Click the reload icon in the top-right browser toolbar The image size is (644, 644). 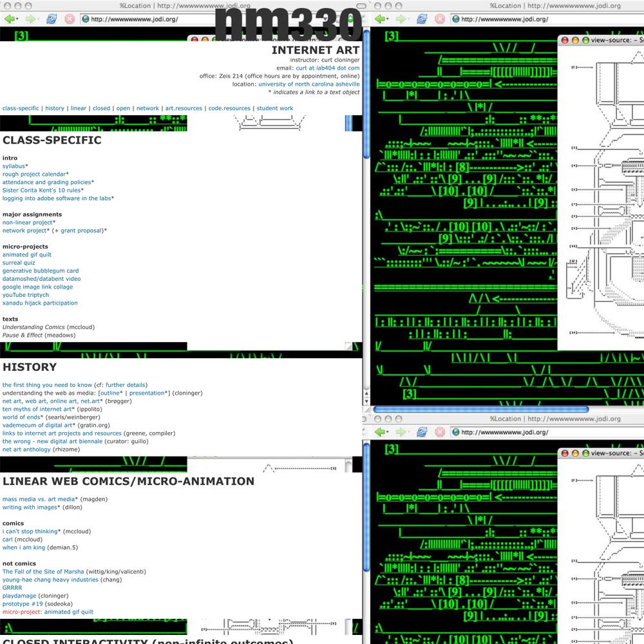[422, 19]
